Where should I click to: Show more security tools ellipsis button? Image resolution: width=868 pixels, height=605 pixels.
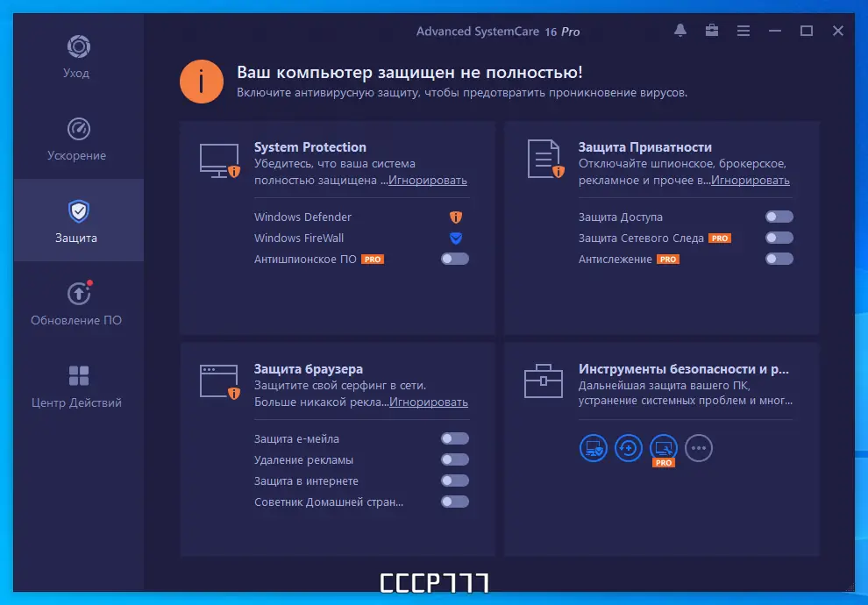[699, 448]
